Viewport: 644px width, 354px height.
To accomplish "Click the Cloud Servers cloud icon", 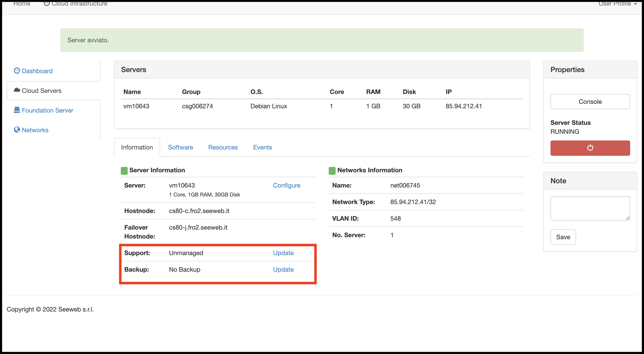I will pyautogui.click(x=17, y=90).
